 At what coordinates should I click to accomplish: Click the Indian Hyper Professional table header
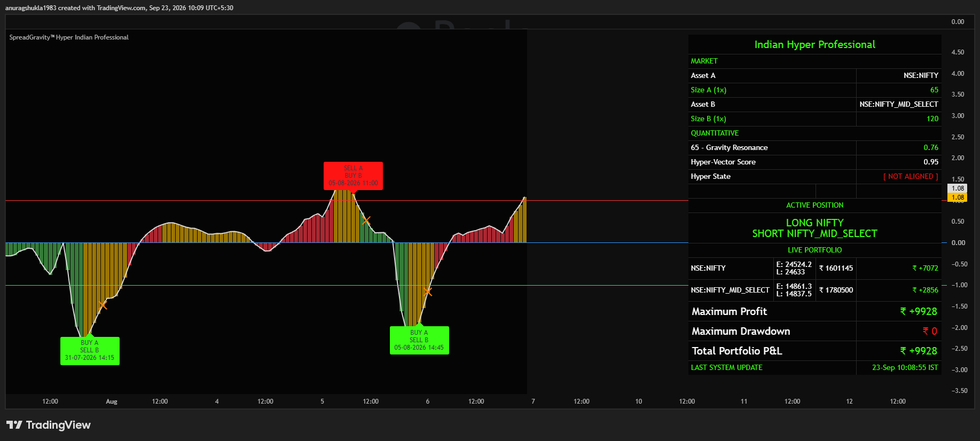814,44
